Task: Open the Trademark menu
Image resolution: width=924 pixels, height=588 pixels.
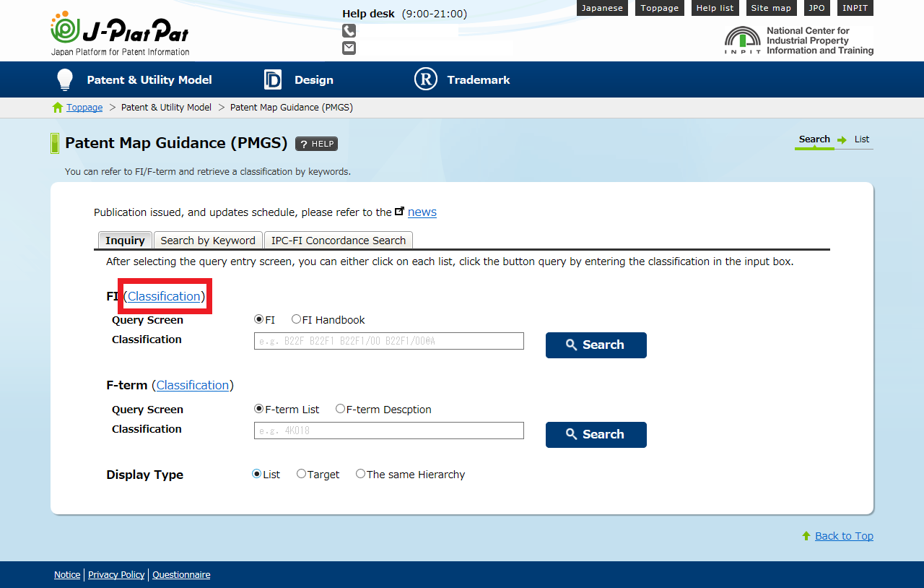Action: point(462,79)
